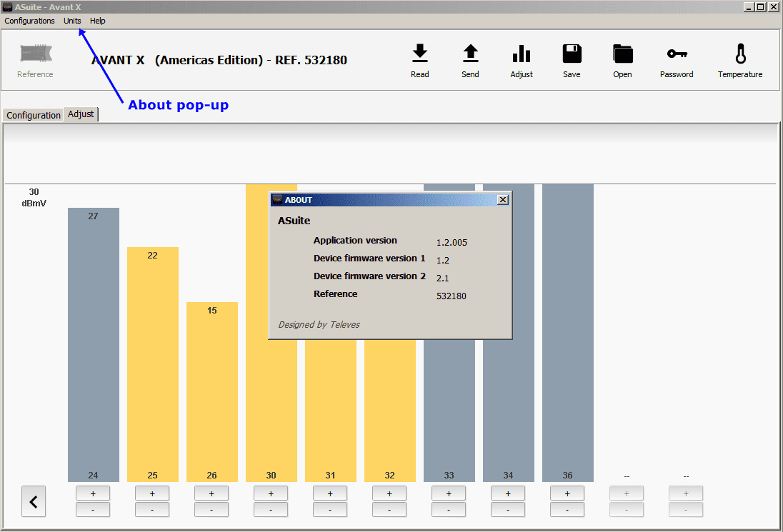The image size is (783, 532).
Task: Click the Send upload icon
Action: click(470, 54)
